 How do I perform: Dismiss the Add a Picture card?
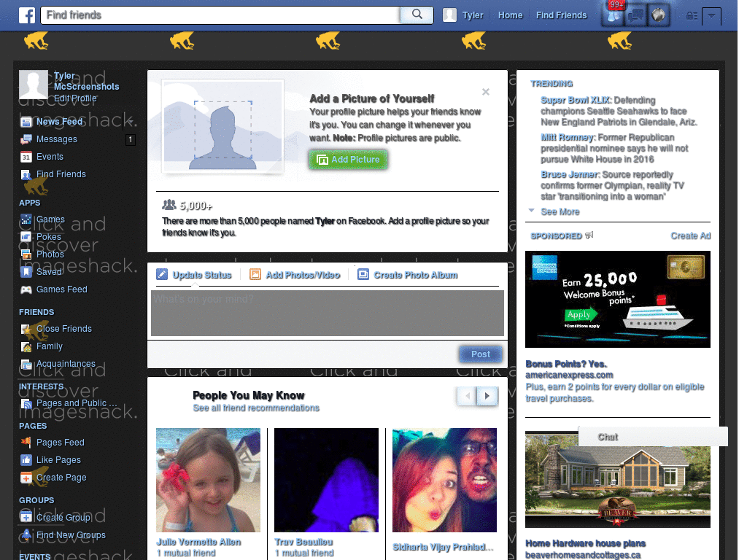[x=485, y=92]
